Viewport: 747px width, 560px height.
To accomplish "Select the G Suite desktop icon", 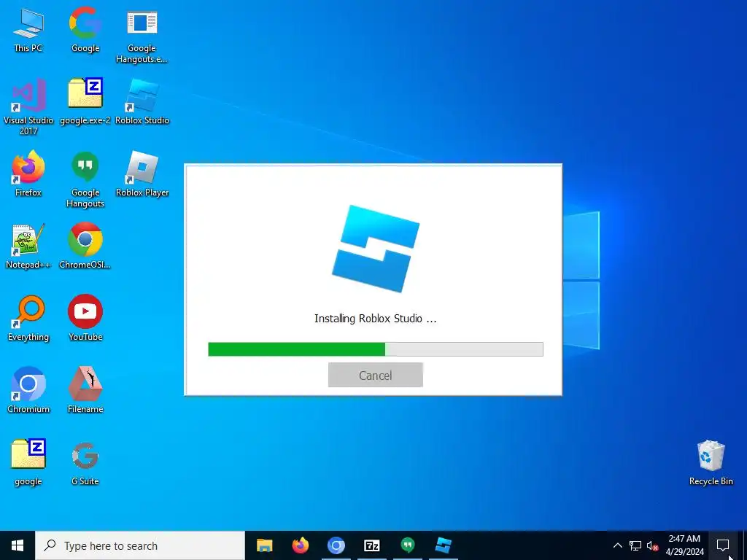I will click(85, 463).
